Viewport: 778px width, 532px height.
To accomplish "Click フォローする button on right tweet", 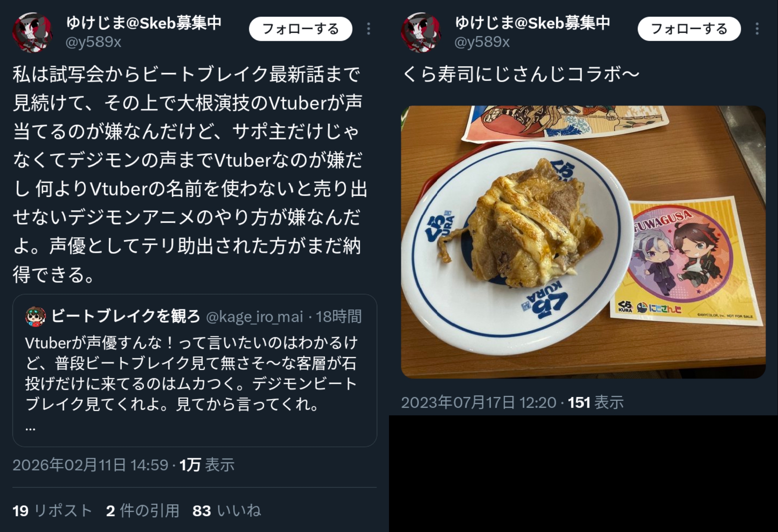I will coord(689,29).
